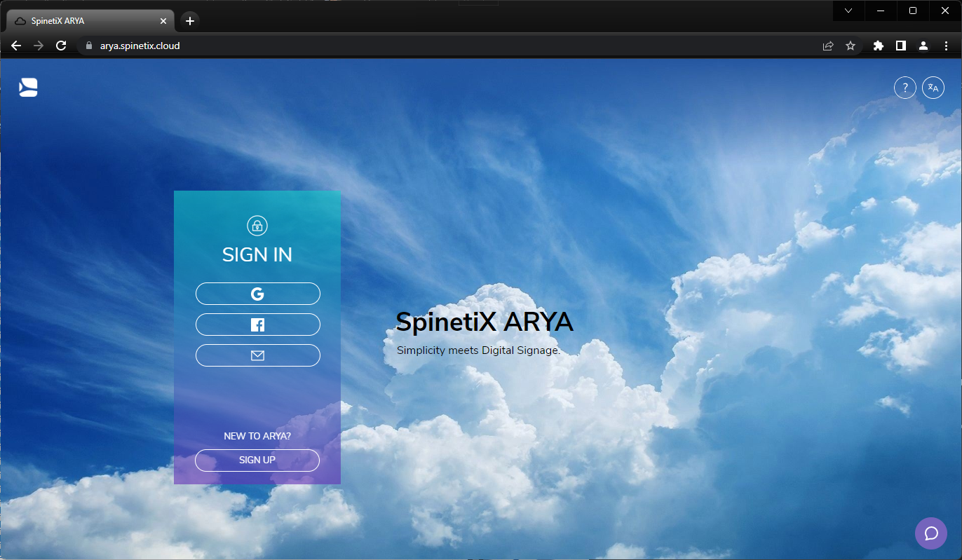Click the 'Simplicity meets Digital Signage.' text

478,350
